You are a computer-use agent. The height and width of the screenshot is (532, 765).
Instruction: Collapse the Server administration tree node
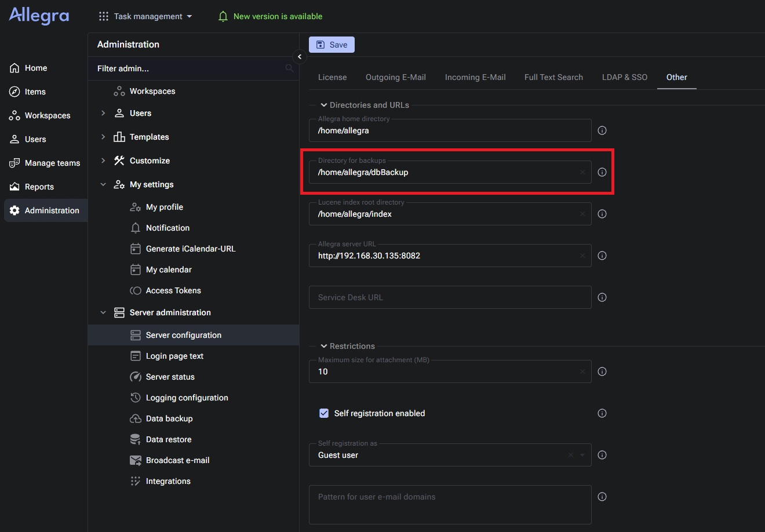pos(103,312)
